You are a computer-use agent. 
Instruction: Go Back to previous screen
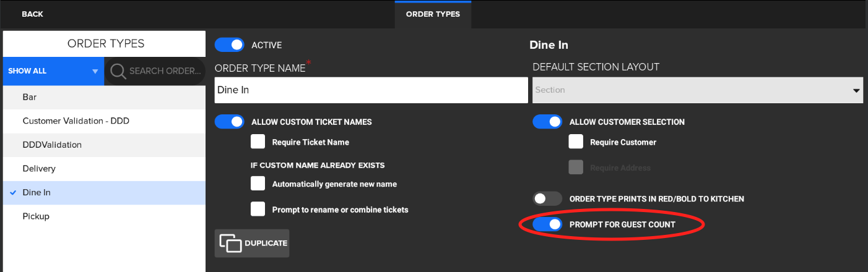pyautogui.click(x=32, y=14)
